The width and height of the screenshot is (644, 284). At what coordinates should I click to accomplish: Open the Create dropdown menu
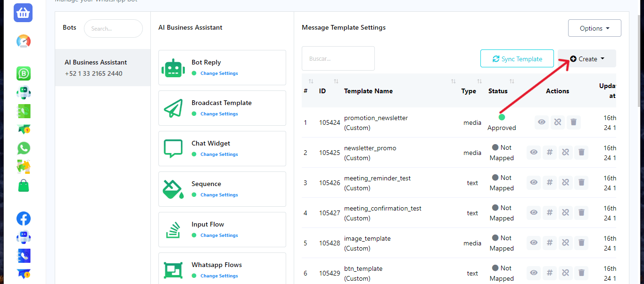tap(586, 59)
